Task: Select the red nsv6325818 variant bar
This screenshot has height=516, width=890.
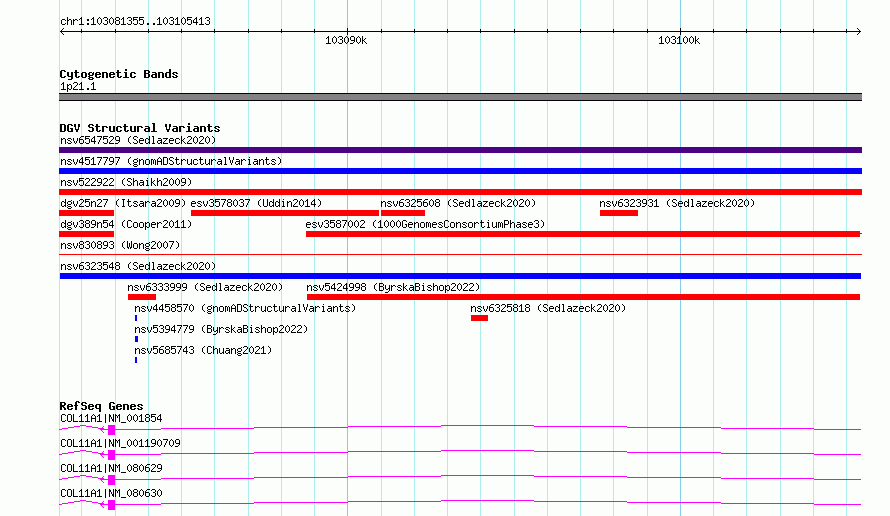Action: (479, 318)
